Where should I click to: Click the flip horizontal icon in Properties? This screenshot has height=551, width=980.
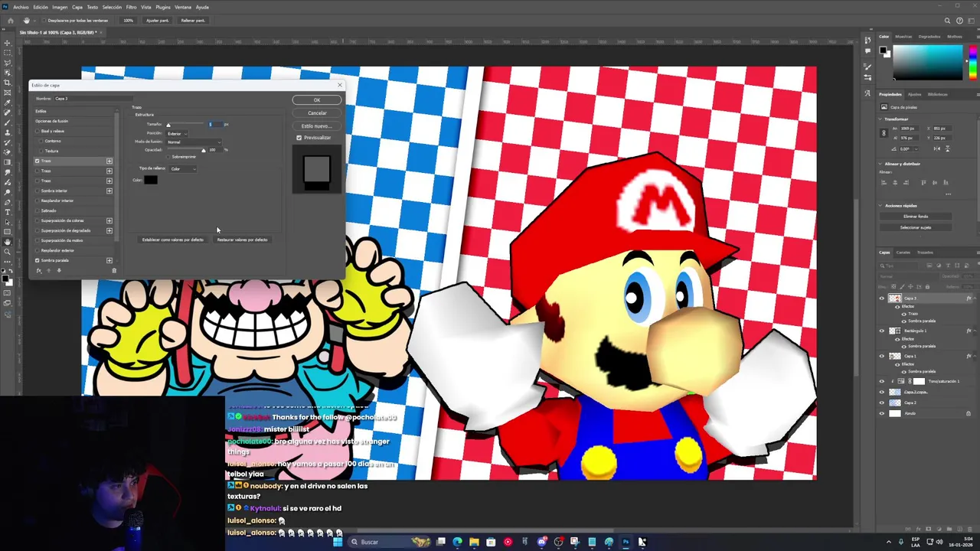(x=937, y=148)
